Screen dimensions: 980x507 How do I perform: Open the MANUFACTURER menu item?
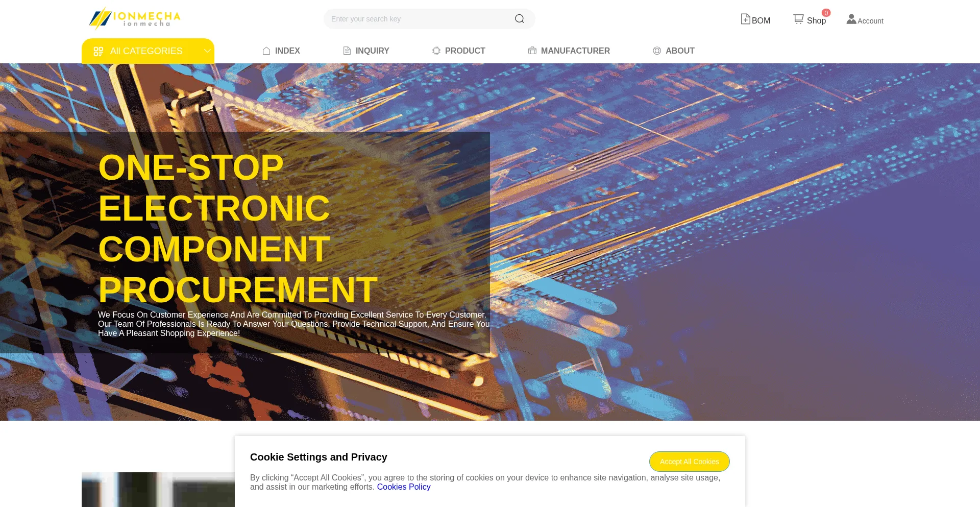tap(575, 51)
